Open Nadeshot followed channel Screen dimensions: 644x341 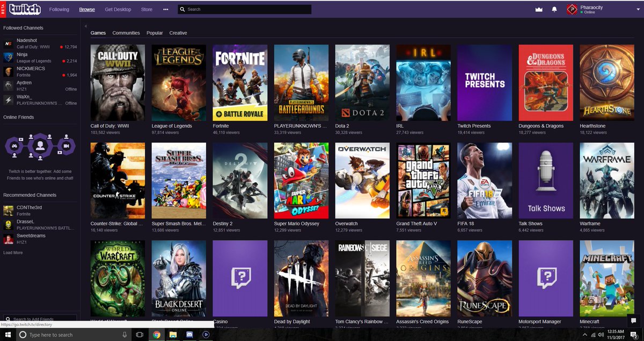[40, 43]
